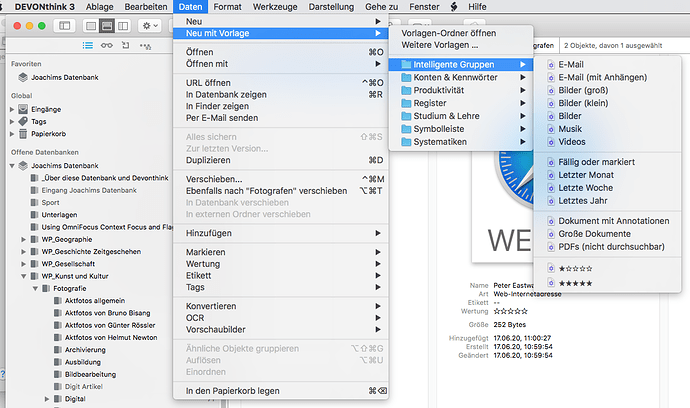Click the extras sidebar icon

(x=145, y=45)
